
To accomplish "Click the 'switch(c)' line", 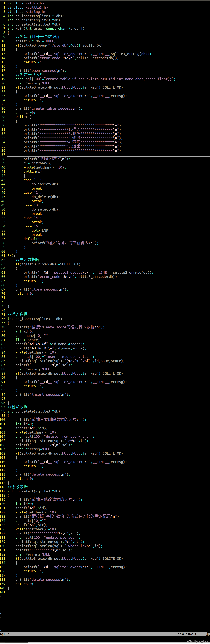I will [x=33, y=171].
